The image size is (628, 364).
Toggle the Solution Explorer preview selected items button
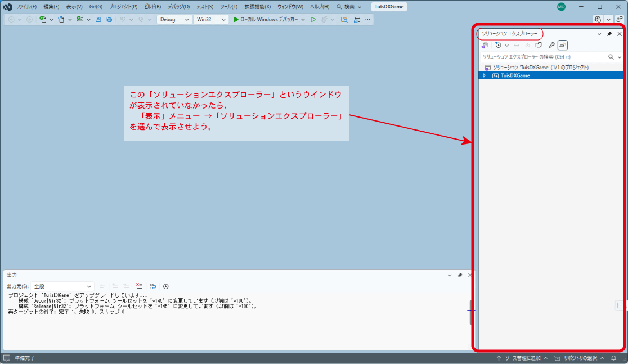click(563, 45)
